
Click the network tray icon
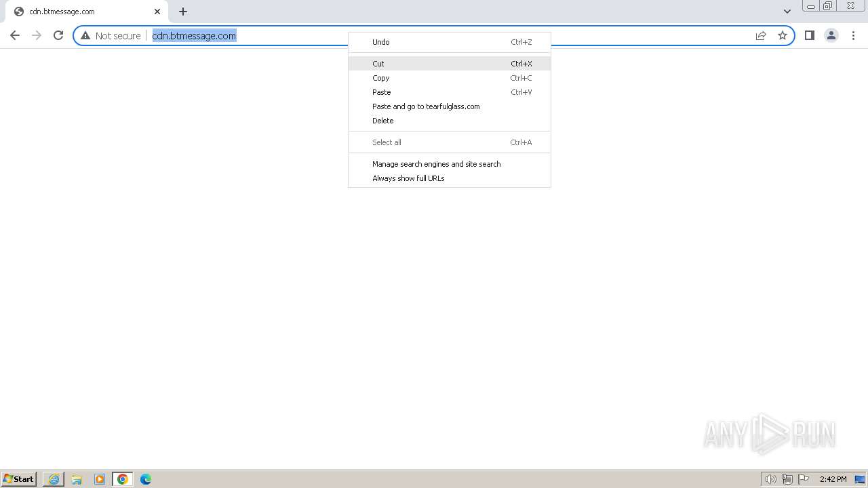click(x=787, y=479)
